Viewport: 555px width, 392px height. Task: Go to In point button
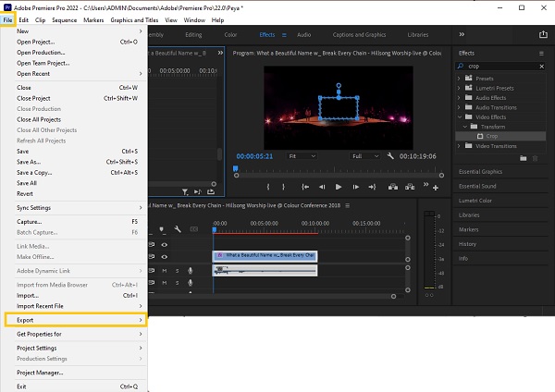[305, 187]
